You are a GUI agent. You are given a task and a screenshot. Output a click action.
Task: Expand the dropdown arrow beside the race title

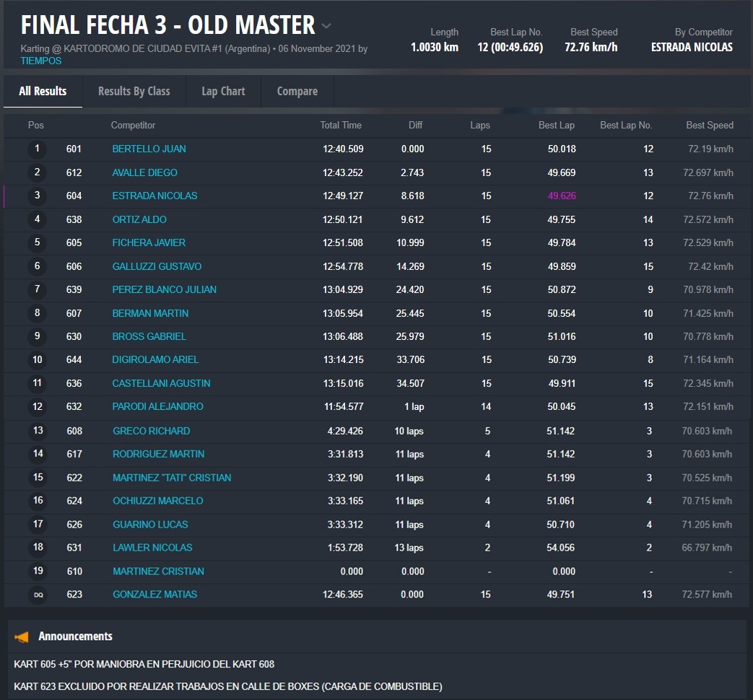click(326, 26)
